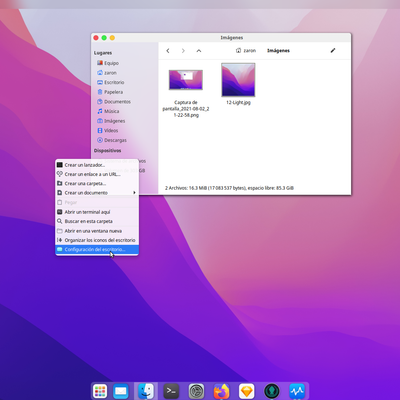Open Música in the sidebar

tap(108, 111)
